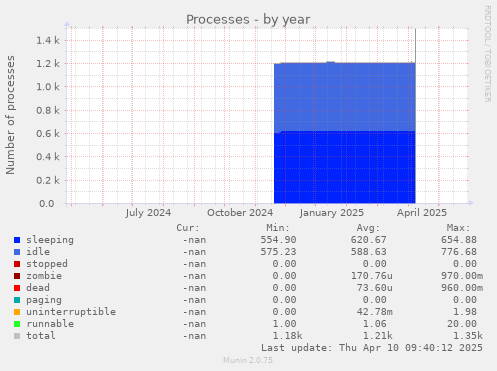Click the -nan current value for total
Image resolution: width=497 pixels, height=371 pixels.
click(194, 336)
